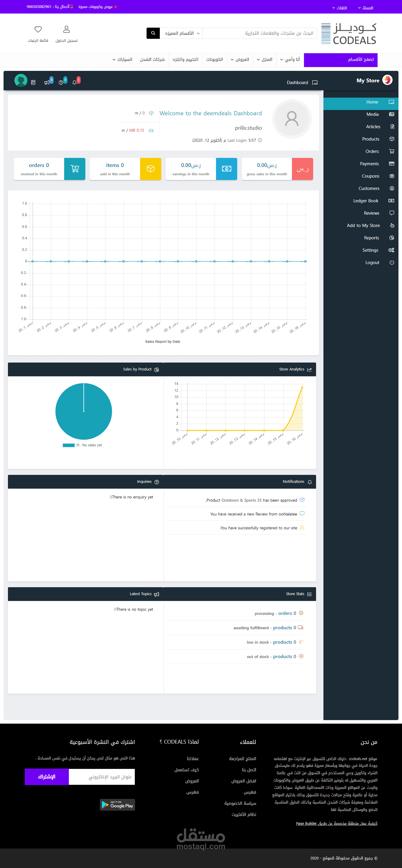Click the out of stock products stat
Screen dimensions: 402x868
272,657
